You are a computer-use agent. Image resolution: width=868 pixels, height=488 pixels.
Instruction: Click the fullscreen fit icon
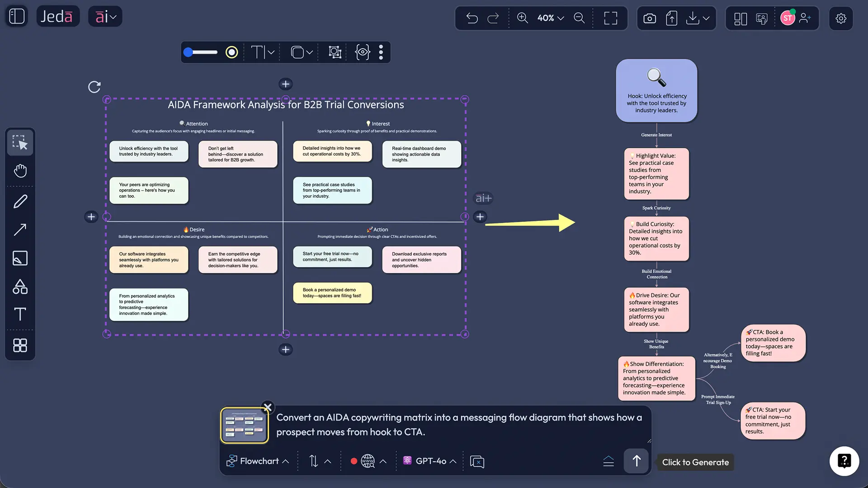coord(610,18)
